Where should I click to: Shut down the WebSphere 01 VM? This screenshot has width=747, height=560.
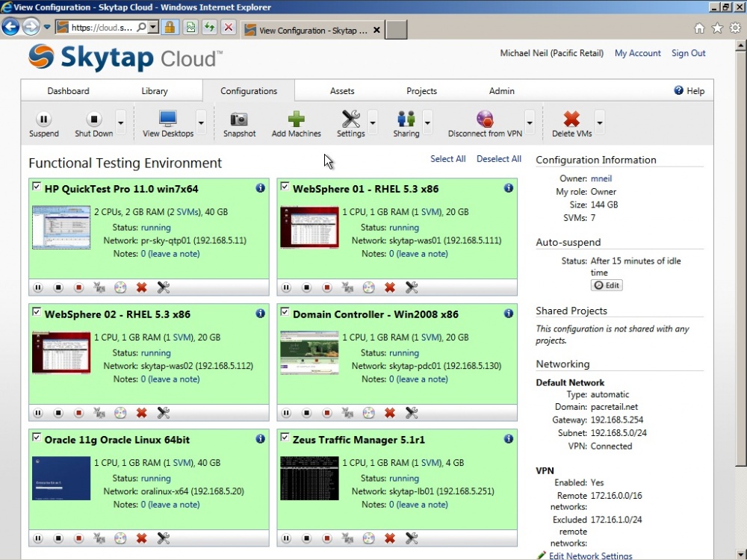coord(306,287)
